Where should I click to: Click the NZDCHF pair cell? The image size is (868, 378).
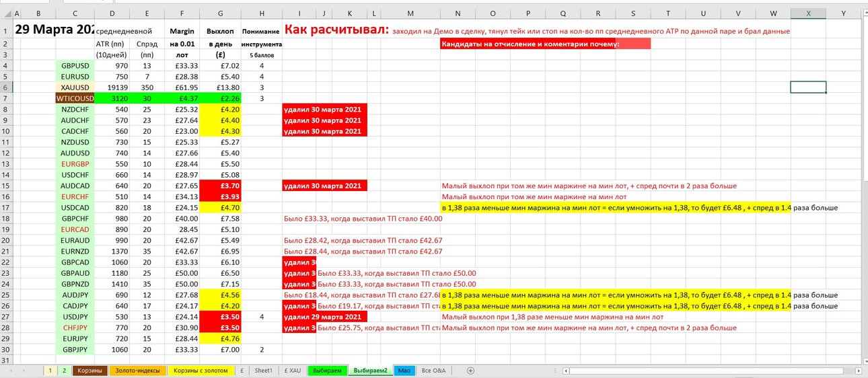click(x=75, y=109)
